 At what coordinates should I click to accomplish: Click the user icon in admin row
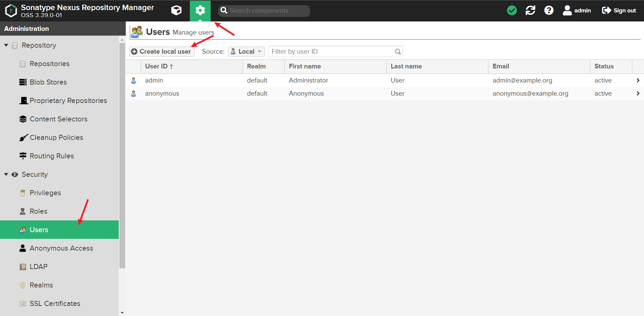click(x=133, y=81)
